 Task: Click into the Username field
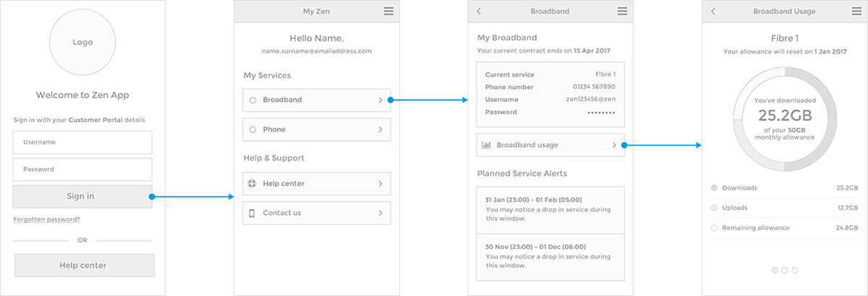tap(82, 143)
